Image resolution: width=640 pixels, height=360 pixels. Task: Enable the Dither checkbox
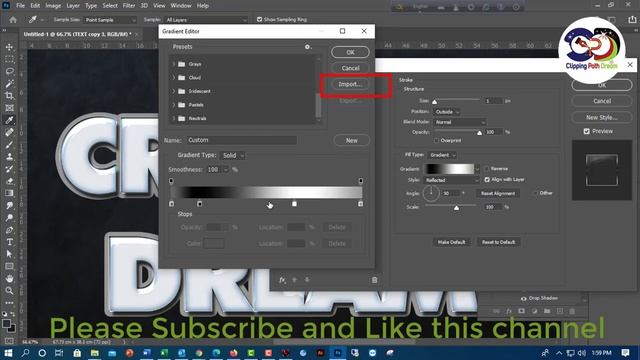535,193
